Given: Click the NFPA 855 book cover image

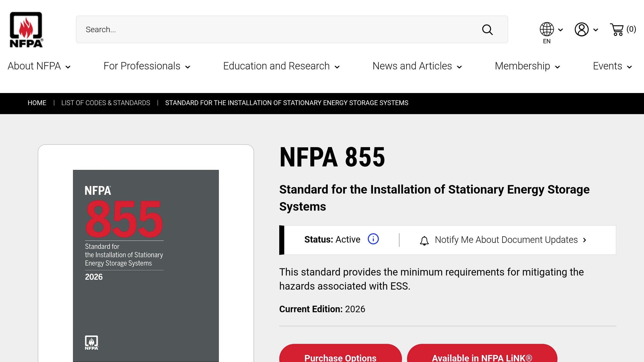Looking at the screenshot, I should point(146,266).
